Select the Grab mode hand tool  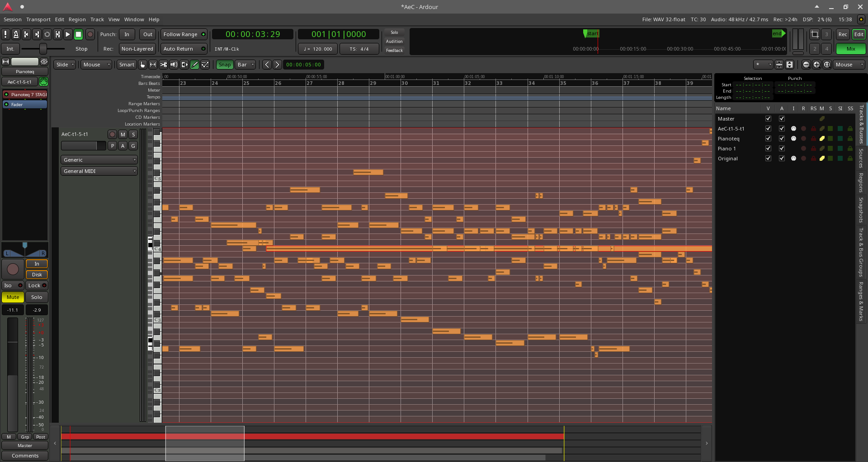pyautogui.click(x=143, y=65)
